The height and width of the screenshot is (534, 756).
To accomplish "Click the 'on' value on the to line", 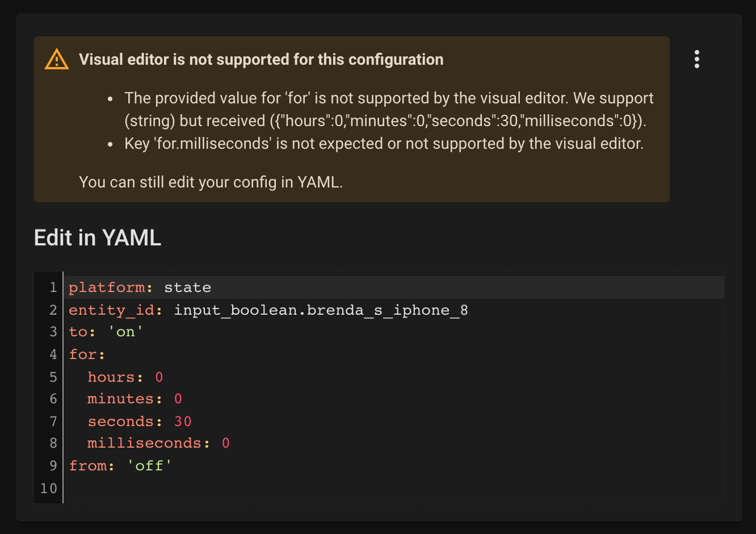I will click(x=125, y=332).
